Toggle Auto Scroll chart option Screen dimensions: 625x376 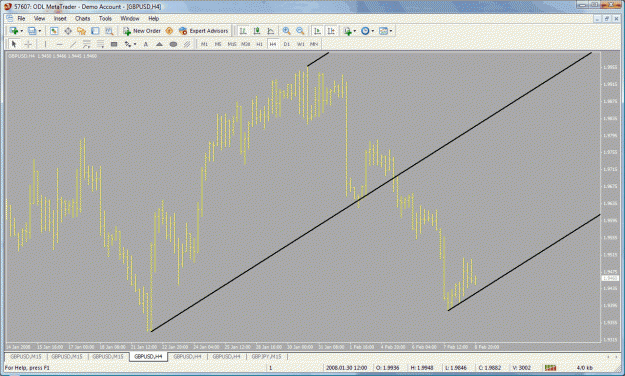tap(317, 31)
